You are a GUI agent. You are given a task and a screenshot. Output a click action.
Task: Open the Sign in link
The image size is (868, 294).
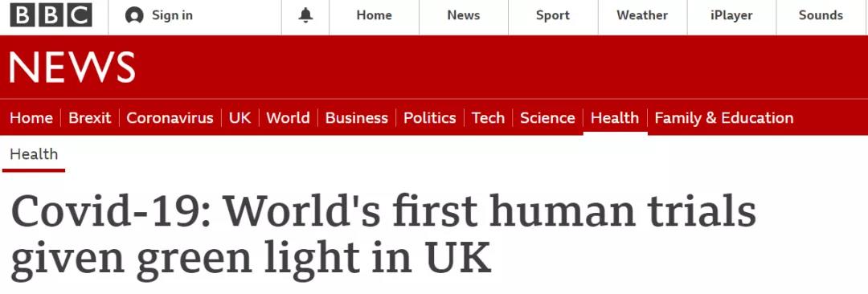tap(172, 15)
